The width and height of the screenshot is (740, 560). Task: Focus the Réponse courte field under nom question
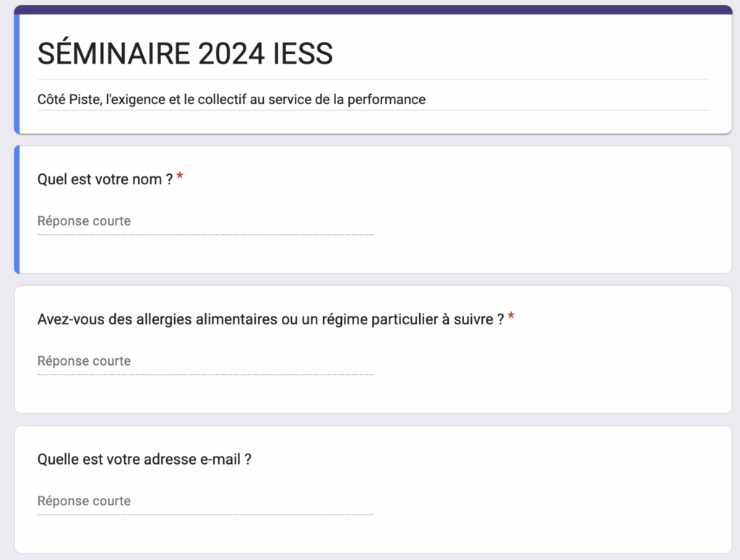205,221
